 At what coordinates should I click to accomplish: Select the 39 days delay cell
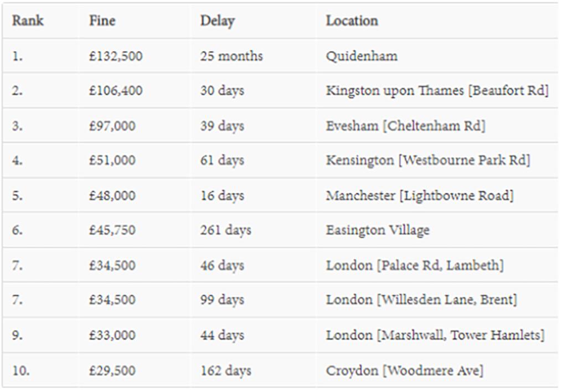[x=222, y=126]
